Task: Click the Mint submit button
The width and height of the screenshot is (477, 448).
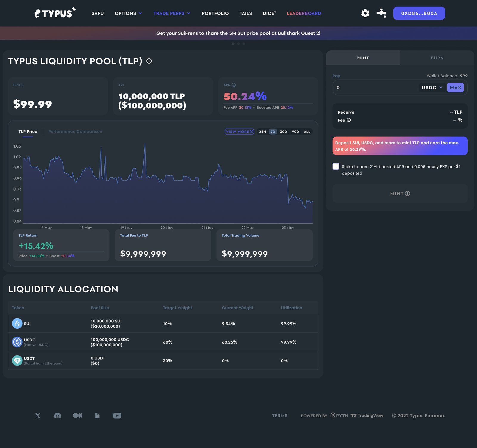Action: [x=400, y=194]
